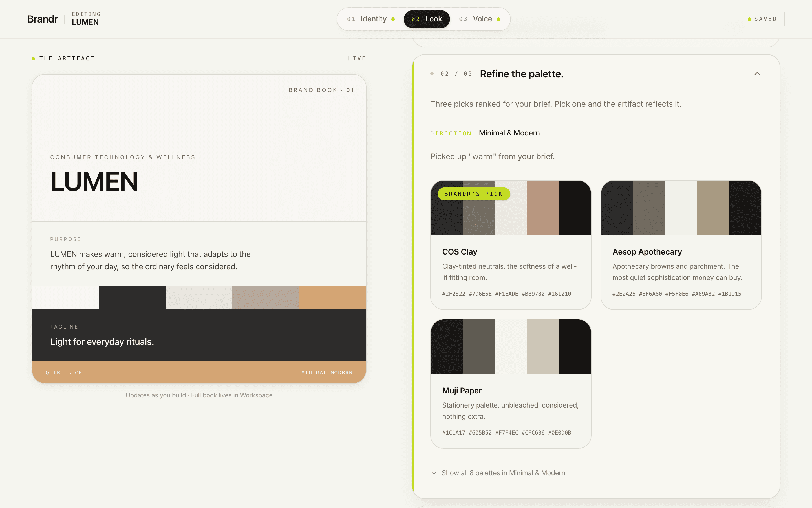Screen dimensions: 812x508
Task: Click the Minimal & Modern direction value
Action: pyautogui.click(x=509, y=133)
